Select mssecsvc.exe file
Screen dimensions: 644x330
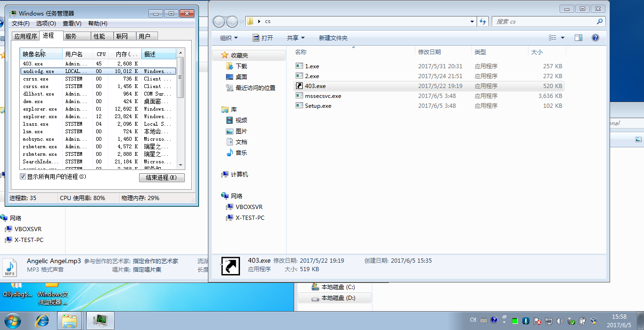click(323, 96)
